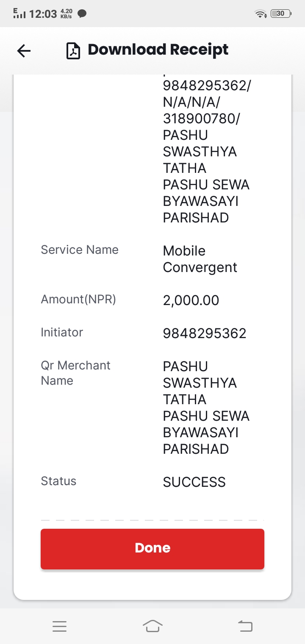Tap the back arrow icon
The image size is (305, 644).
pyautogui.click(x=24, y=51)
